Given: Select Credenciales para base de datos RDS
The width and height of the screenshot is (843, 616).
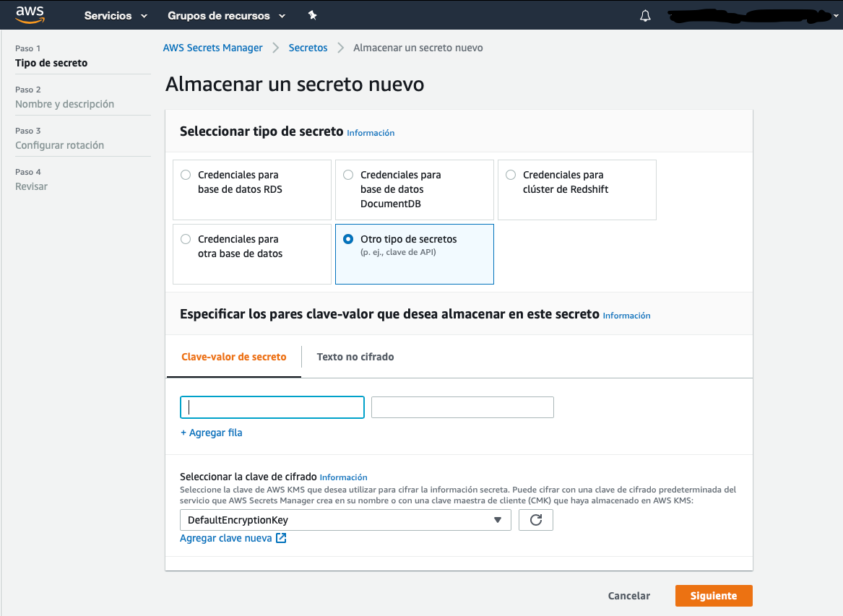Looking at the screenshot, I should (186, 175).
